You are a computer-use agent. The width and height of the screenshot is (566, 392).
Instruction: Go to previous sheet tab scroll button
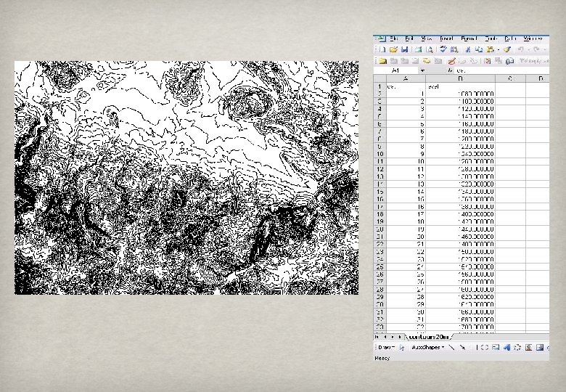click(x=385, y=337)
